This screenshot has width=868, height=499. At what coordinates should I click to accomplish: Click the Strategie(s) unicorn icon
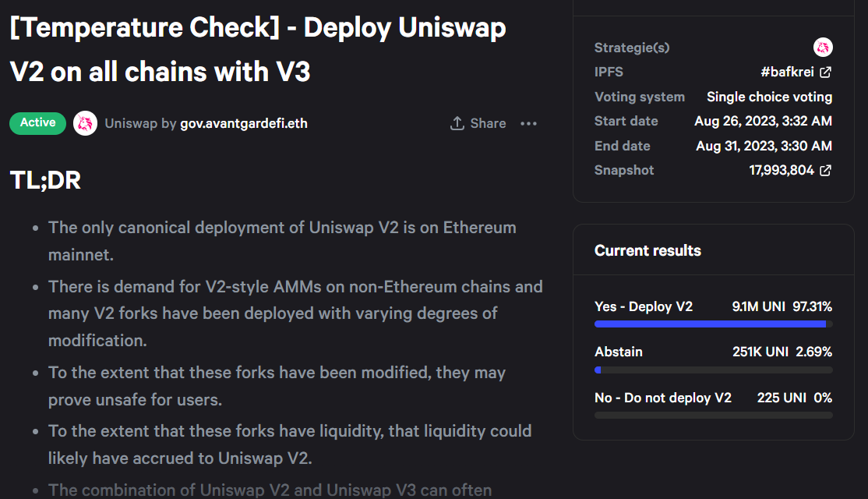pos(823,48)
